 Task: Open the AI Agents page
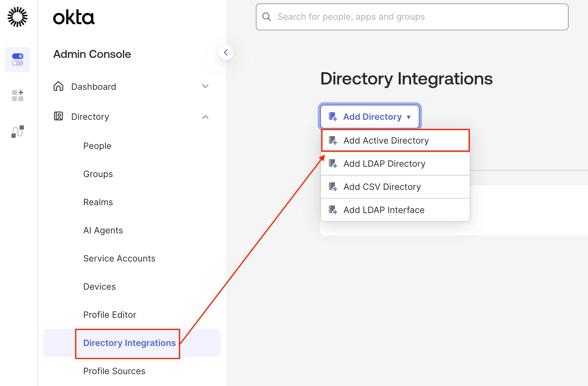103,230
